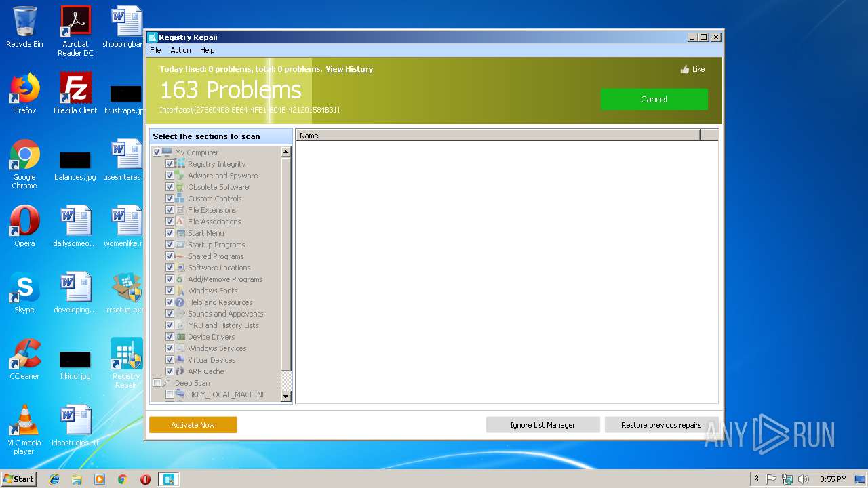Open the Action menu
Screen dimensions: 868x488
[180, 50]
